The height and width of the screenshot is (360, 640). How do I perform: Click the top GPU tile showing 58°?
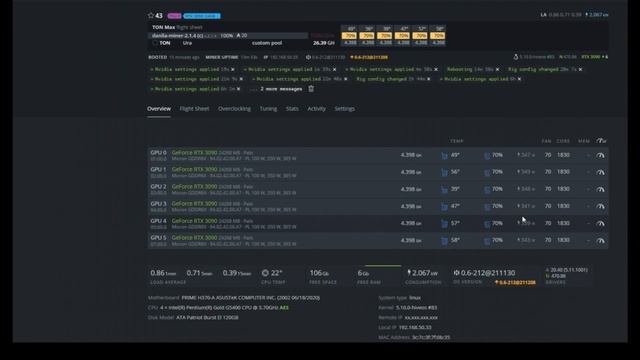tap(438, 36)
